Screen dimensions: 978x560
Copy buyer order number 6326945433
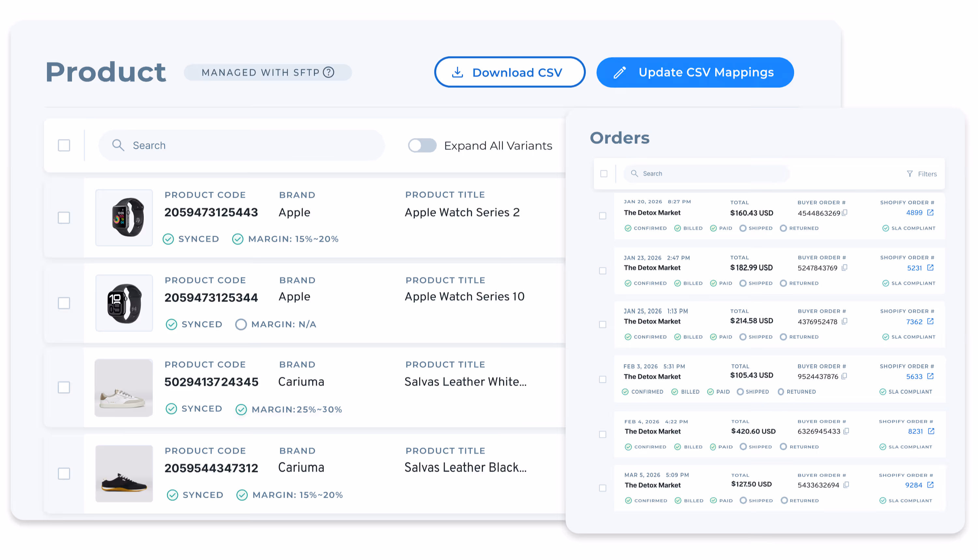tap(846, 432)
